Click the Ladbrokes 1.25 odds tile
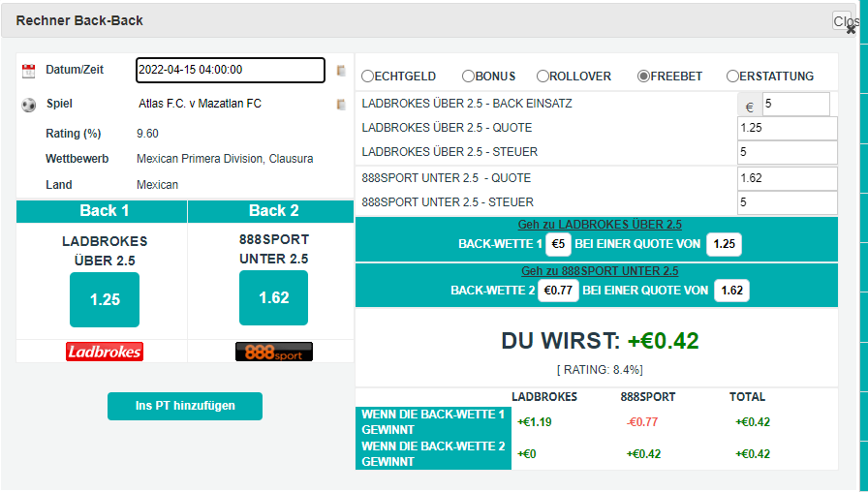868x492 pixels. click(105, 299)
